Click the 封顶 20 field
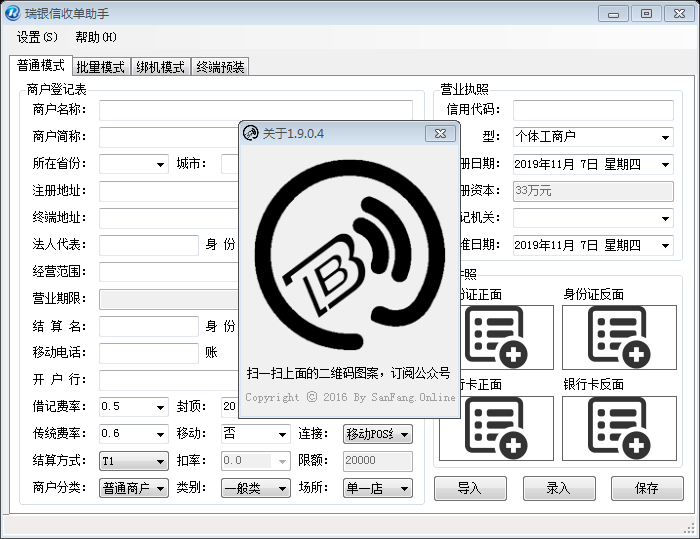This screenshot has width=700, height=539. coord(229,407)
